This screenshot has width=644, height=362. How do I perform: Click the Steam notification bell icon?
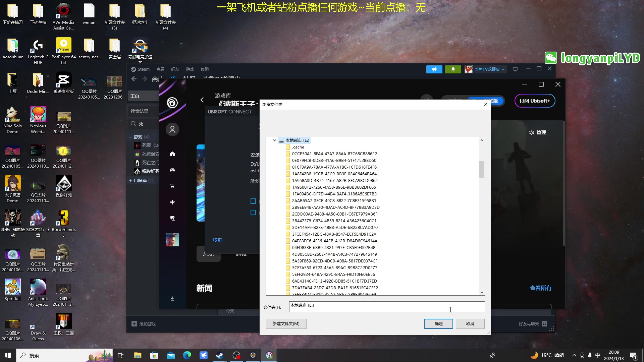click(453, 69)
